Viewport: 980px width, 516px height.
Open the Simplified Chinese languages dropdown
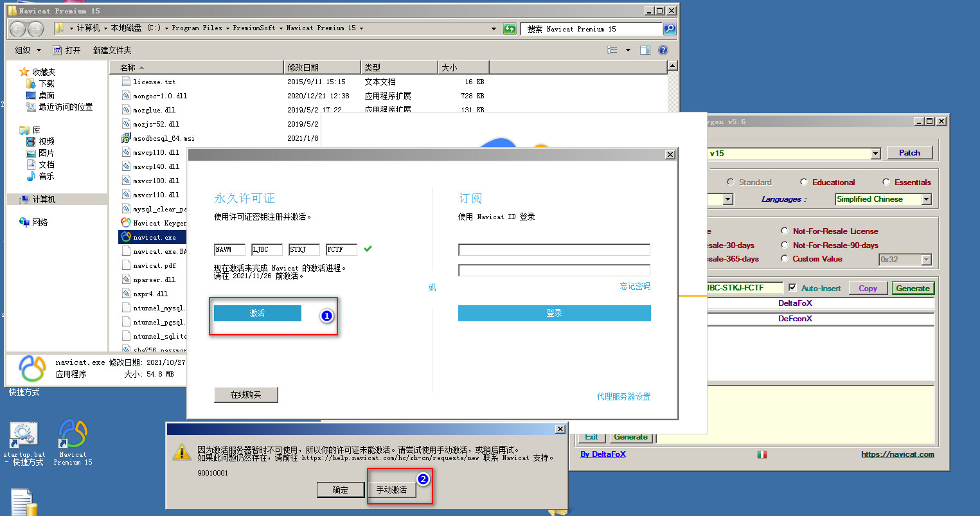click(x=926, y=199)
